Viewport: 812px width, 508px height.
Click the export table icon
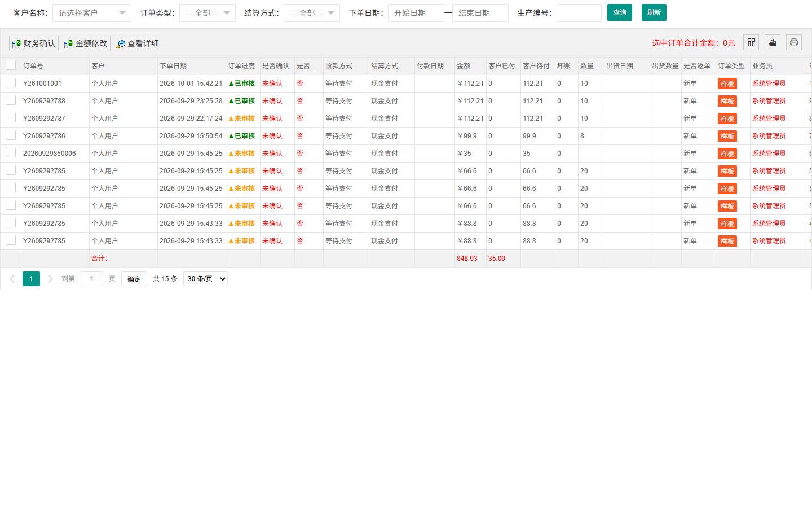tap(773, 42)
